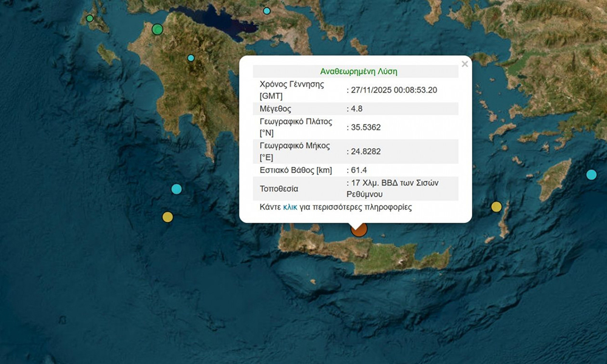
Task: Click the yellow marker in the sea southwest of Peloponnese
Action: click(x=168, y=217)
